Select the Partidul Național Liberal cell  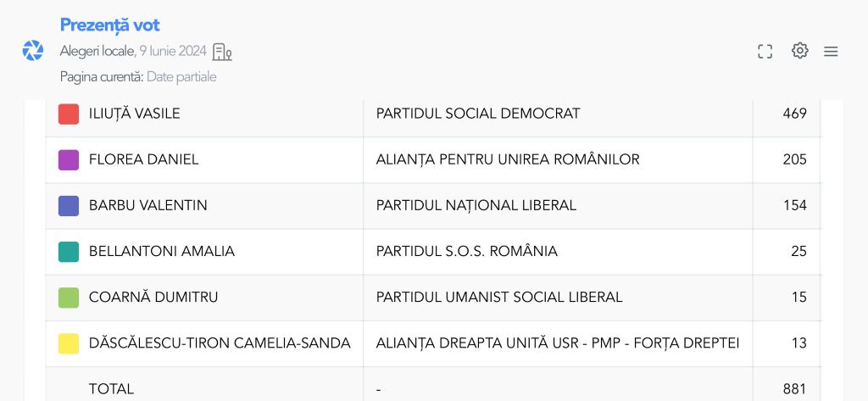click(x=476, y=205)
